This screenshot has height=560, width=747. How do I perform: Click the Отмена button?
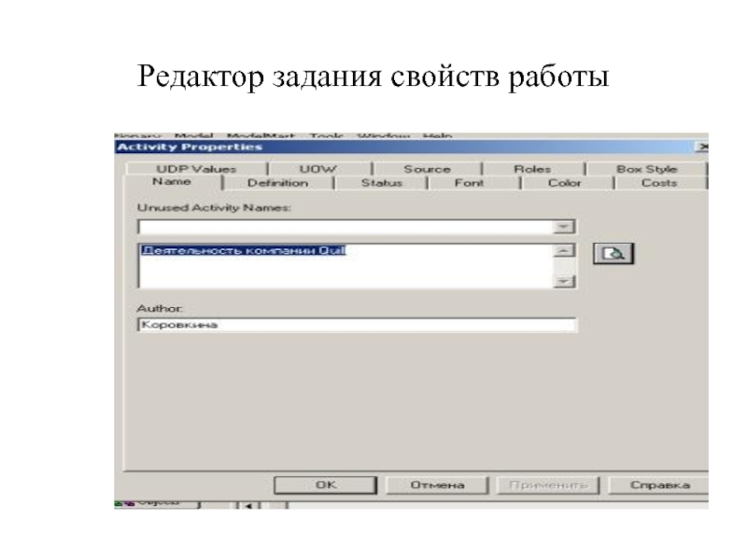click(437, 485)
